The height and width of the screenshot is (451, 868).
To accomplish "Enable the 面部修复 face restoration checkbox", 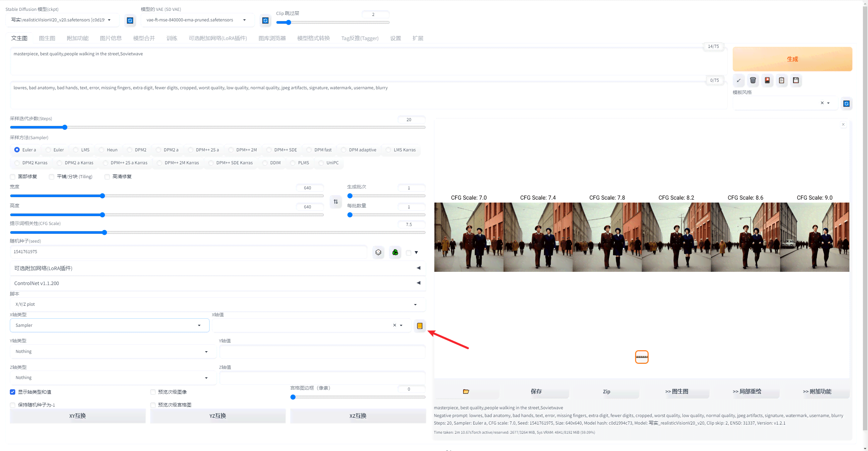I will pyautogui.click(x=13, y=176).
